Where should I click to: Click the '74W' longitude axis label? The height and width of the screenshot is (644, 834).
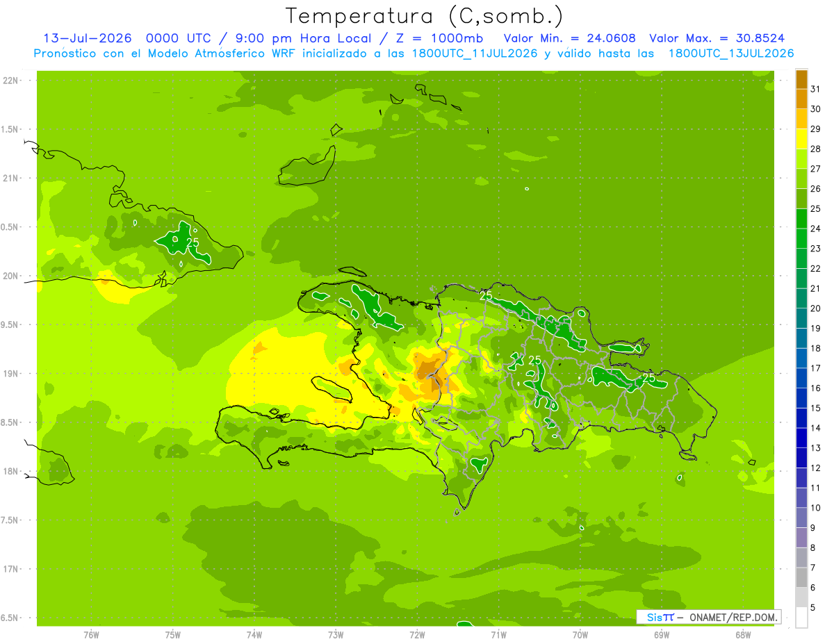[254, 634]
